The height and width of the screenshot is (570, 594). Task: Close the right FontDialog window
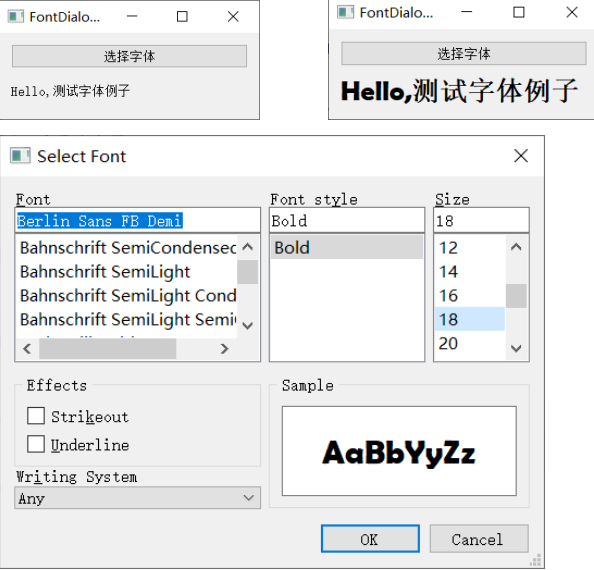[572, 12]
